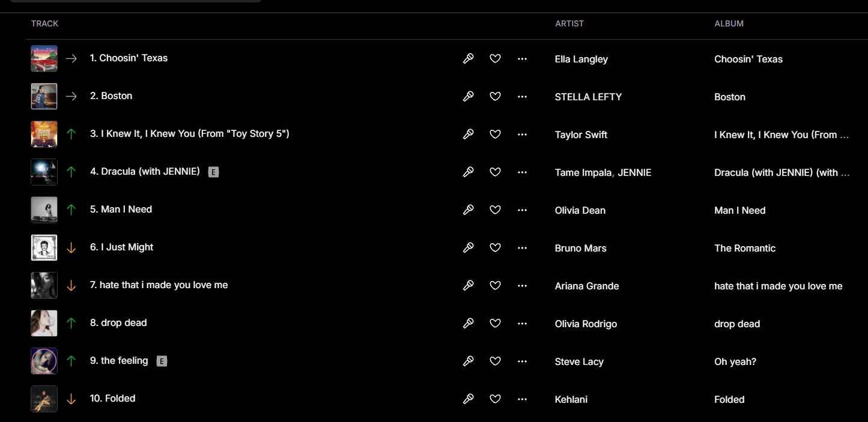This screenshot has height=422, width=868.
Task: Click the TRACK column header
Action: 45,23
